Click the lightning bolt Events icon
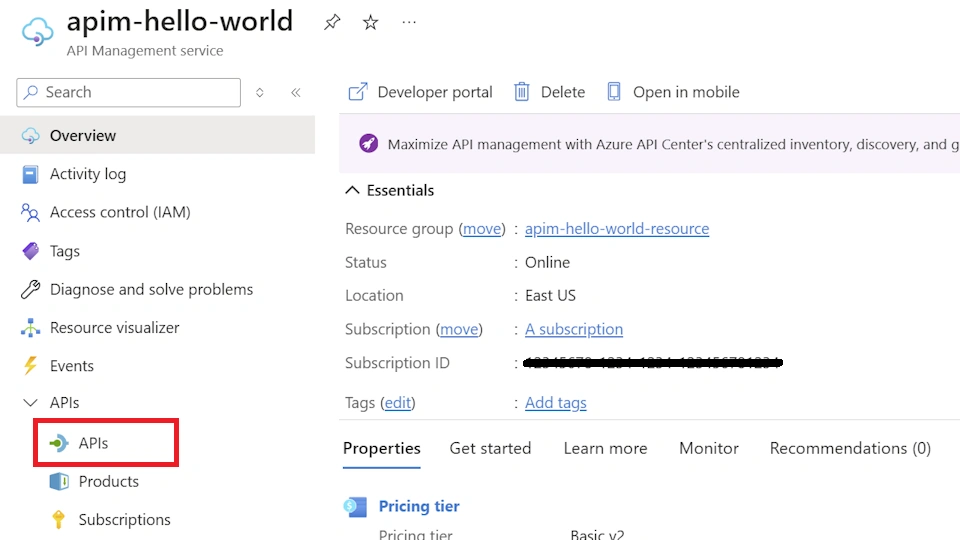Screen dimensions: 960x540 pos(30,366)
